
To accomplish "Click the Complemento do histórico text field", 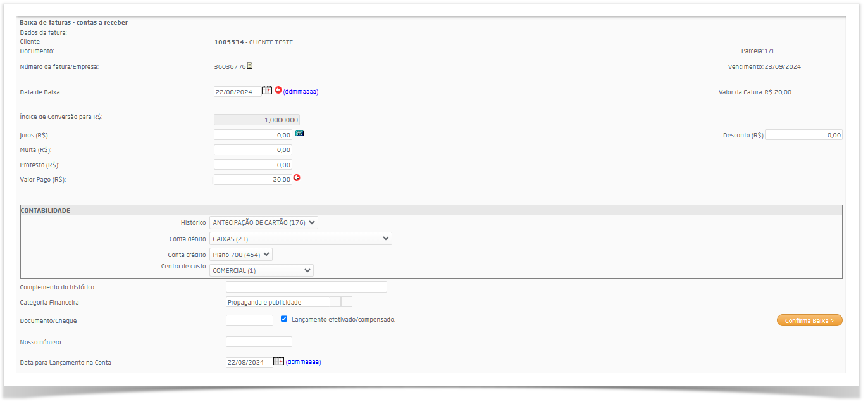I will point(306,287).
